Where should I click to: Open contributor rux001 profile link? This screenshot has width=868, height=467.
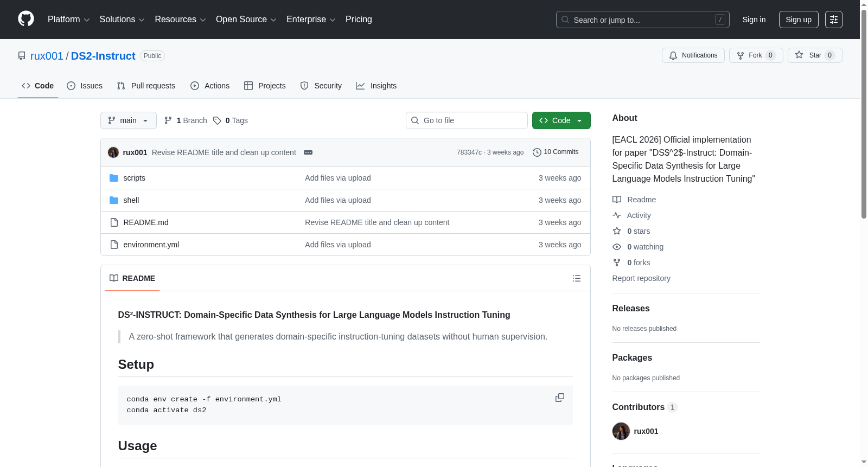pyautogui.click(x=646, y=431)
